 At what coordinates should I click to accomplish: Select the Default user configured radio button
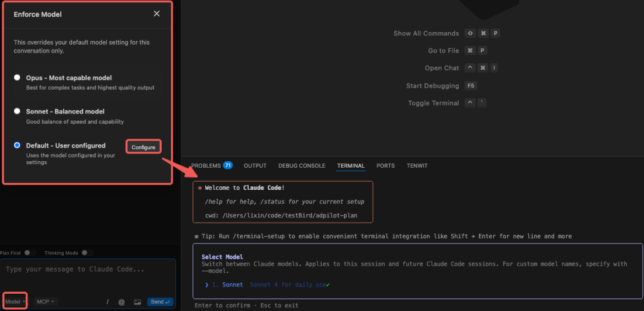pos(17,145)
